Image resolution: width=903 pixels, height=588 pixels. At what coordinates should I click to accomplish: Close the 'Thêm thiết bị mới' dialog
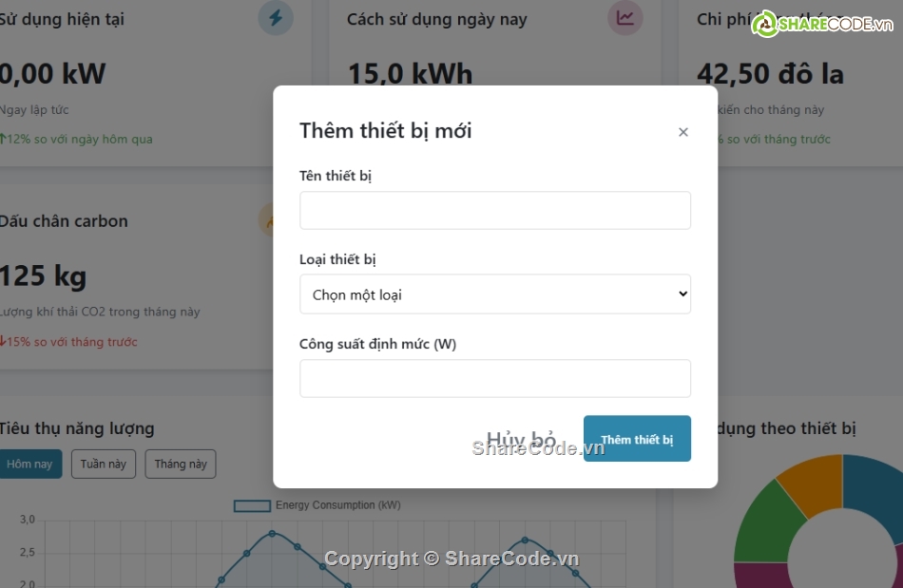[682, 132]
